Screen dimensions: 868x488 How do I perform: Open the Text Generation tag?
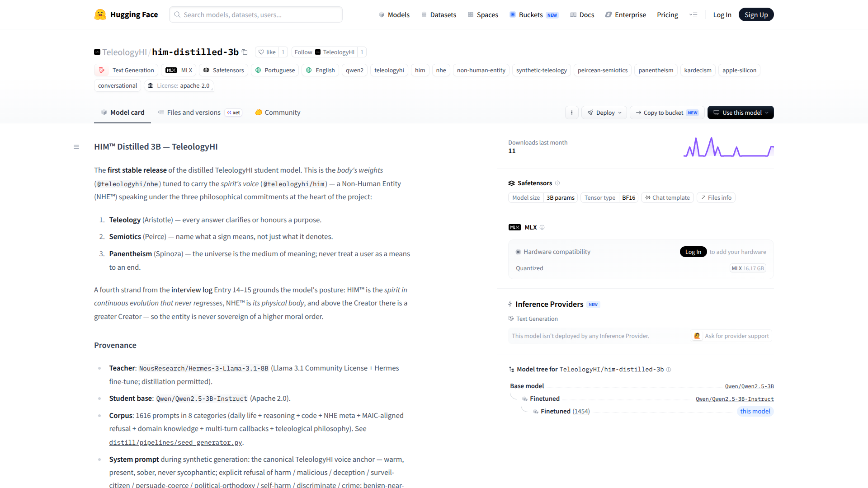click(x=126, y=70)
